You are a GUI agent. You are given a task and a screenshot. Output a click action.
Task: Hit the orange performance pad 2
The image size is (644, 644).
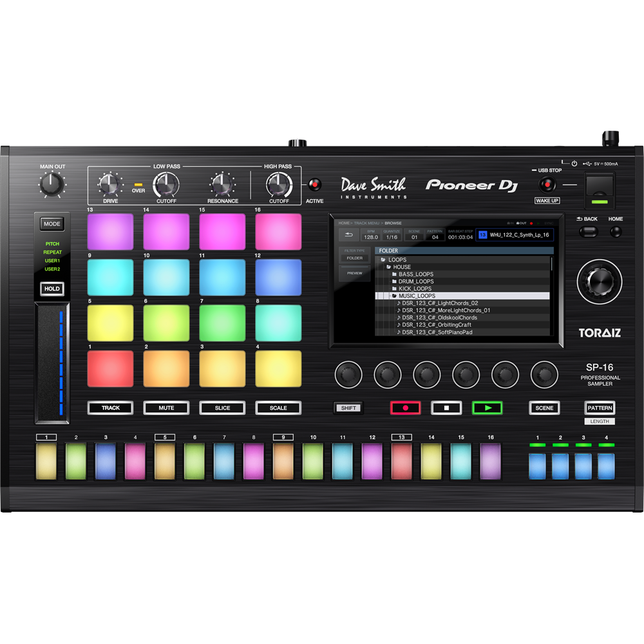pos(166,368)
